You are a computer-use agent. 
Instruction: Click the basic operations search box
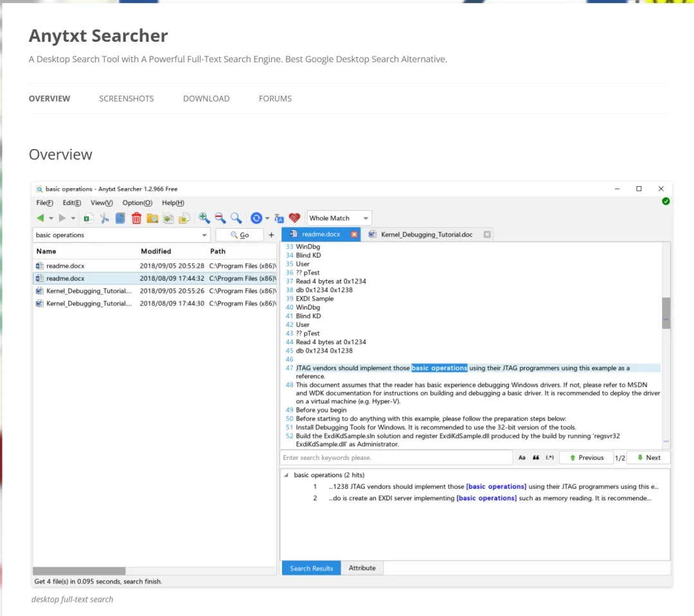coord(121,235)
